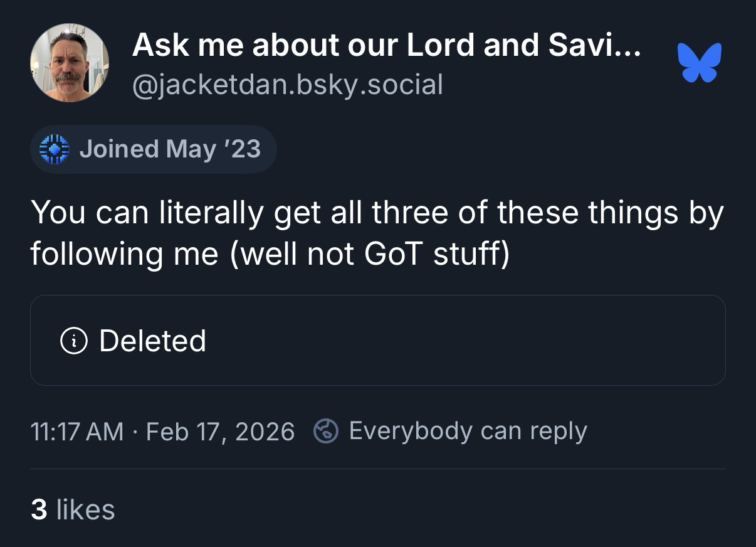The height and width of the screenshot is (547, 756).
Task: Click the truncated "Savi..." end of display name
Action: [x=593, y=45]
